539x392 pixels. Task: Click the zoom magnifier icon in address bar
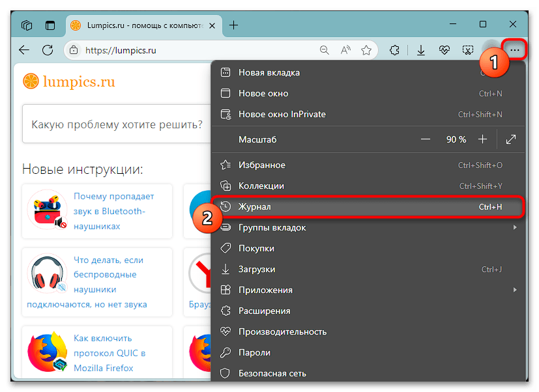click(x=325, y=49)
